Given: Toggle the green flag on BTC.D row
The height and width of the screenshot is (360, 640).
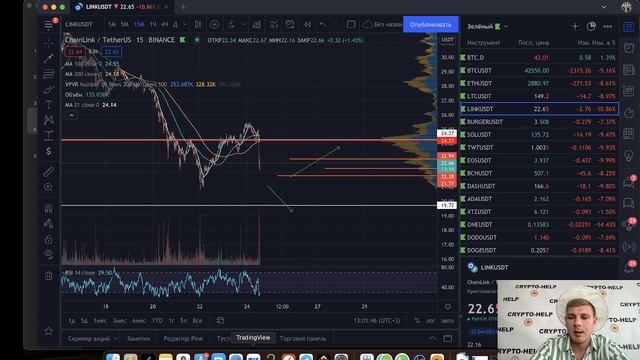Looking at the screenshot, I should [463, 58].
